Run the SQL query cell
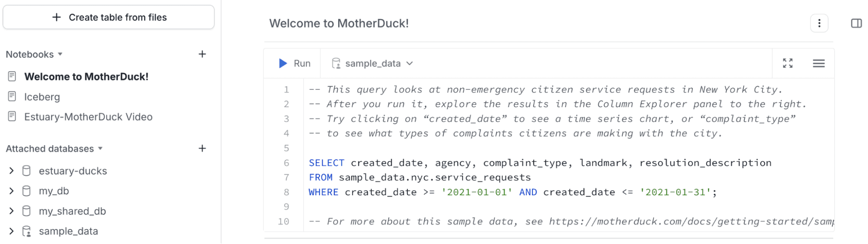The width and height of the screenshot is (868, 244). tap(294, 64)
